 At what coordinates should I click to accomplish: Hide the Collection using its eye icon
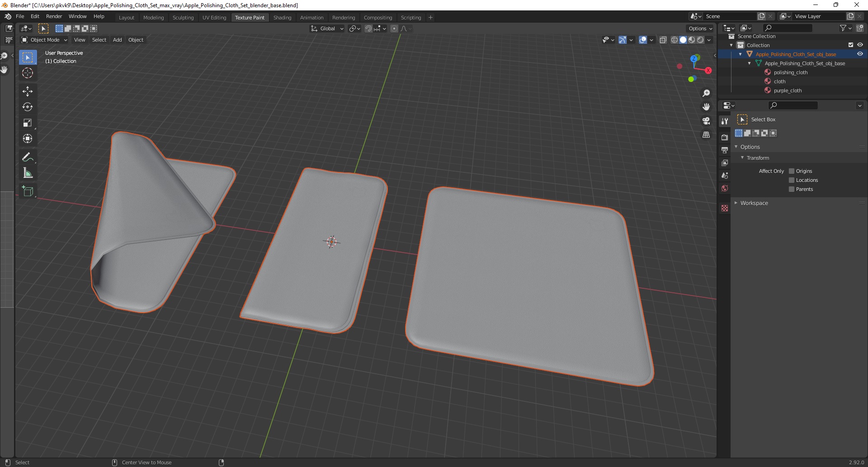pyautogui.click(x=860, y=45)
